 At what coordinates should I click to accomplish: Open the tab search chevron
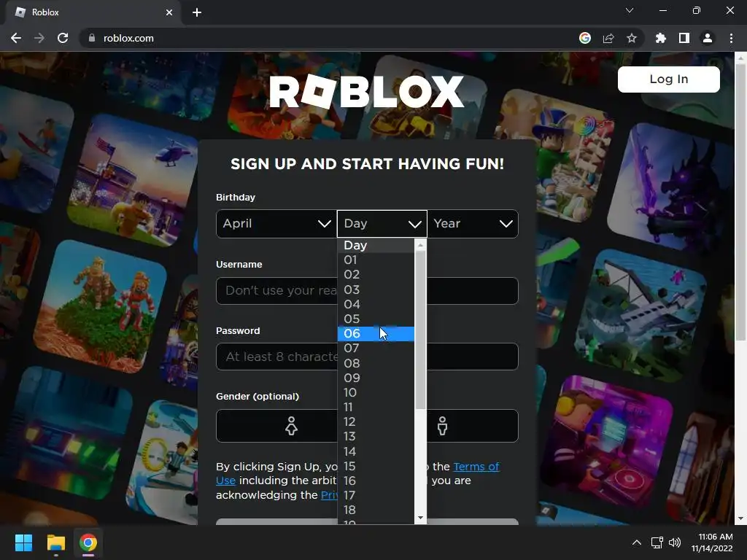pyautogui.click(x=630, y=10)
